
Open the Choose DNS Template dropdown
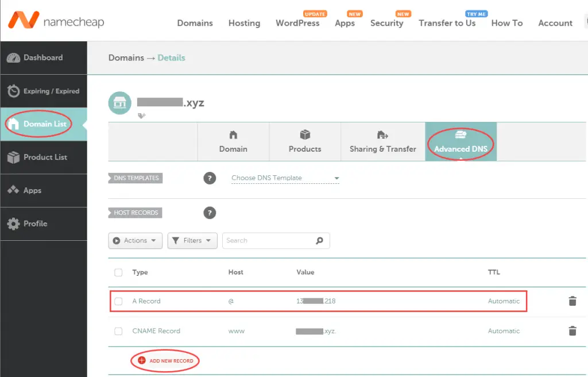pos(285,178)
